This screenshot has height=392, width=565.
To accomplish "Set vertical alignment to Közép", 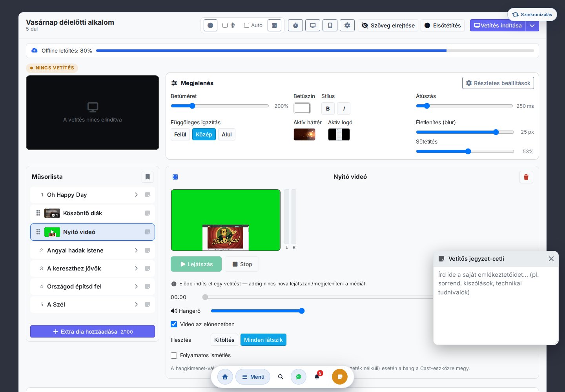I will click(204, 134).
